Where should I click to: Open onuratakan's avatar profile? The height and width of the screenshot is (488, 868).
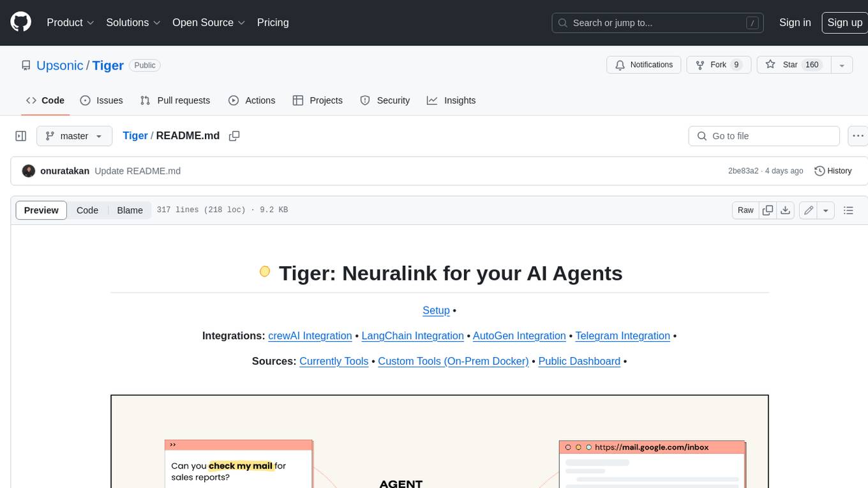tap(29, 171)
